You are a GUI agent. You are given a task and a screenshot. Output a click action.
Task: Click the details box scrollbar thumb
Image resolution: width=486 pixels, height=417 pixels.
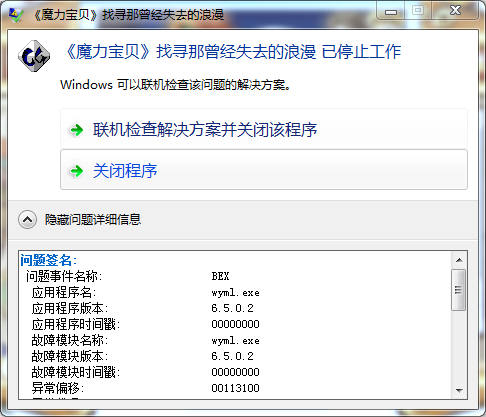click(459, 290)
